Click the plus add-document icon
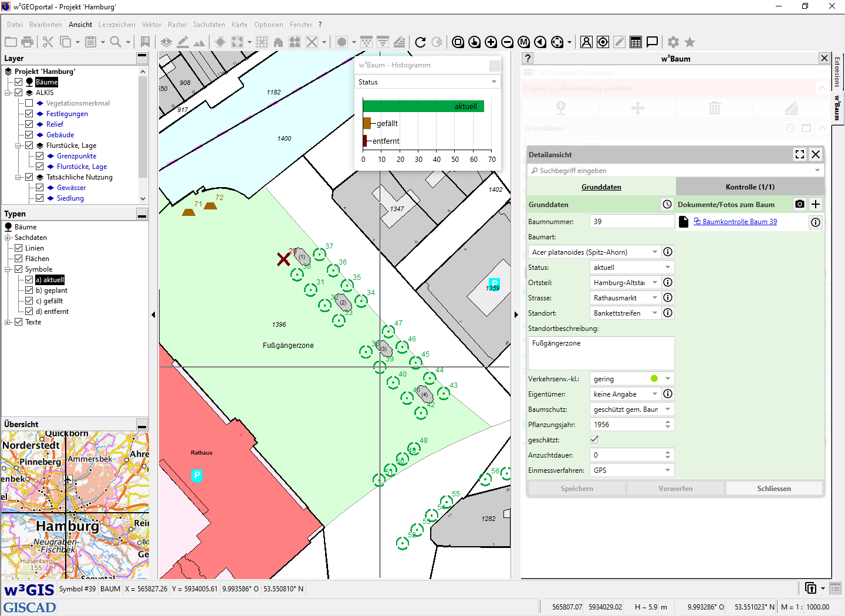This screenshot has width=845, height=616. click(x=816, y=204)
